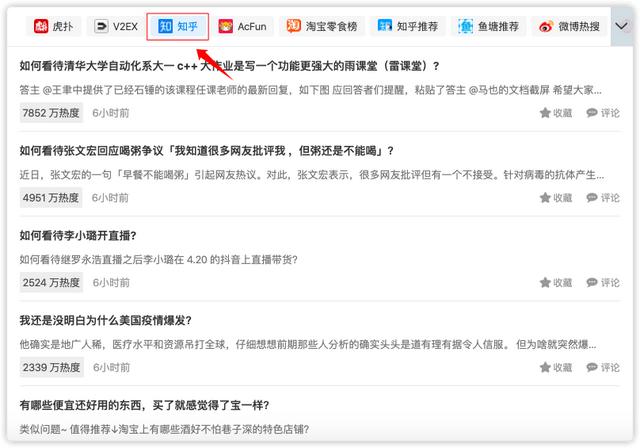Screen dimensions: 640x448
Task: Click the 鱼塘推荐 fish icon
Action: pos(465,27)
